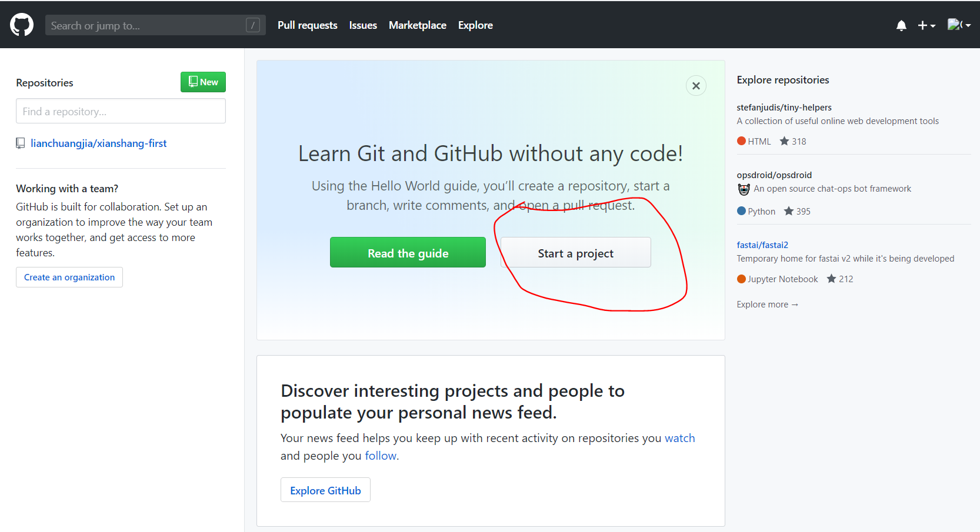The height and width of the screenshot is (532, 980).
Task: Create a new repository with the New button
Action: (x=202, y=82)
